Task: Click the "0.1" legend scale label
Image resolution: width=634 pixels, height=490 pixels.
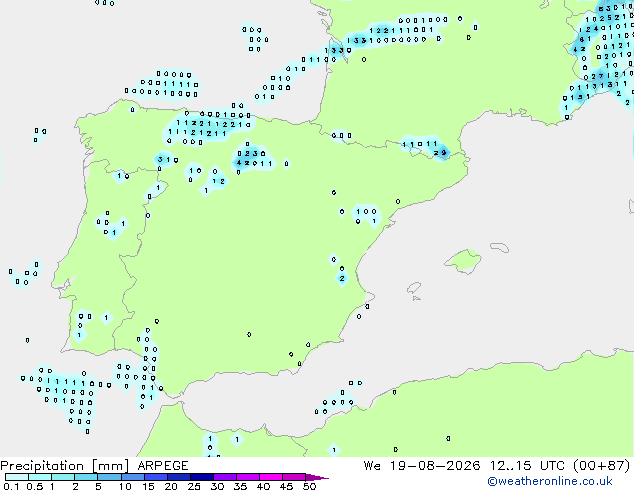Action: coord(11,486)
